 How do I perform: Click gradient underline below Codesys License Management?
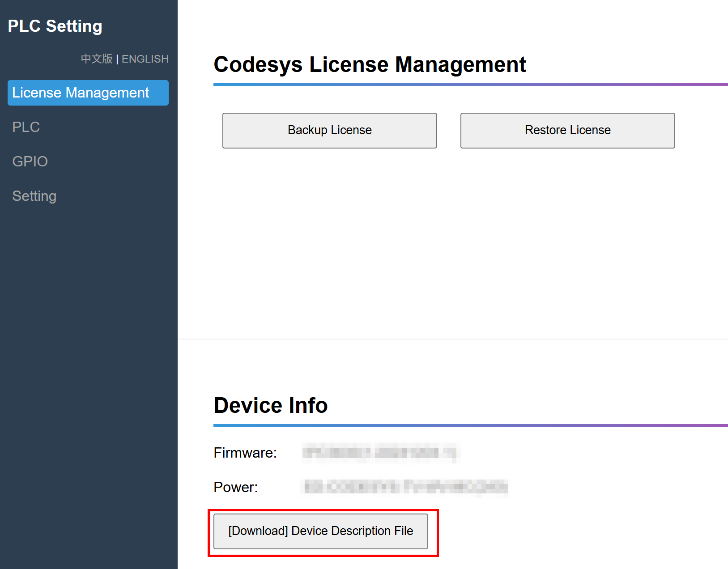tap(470, 85)
